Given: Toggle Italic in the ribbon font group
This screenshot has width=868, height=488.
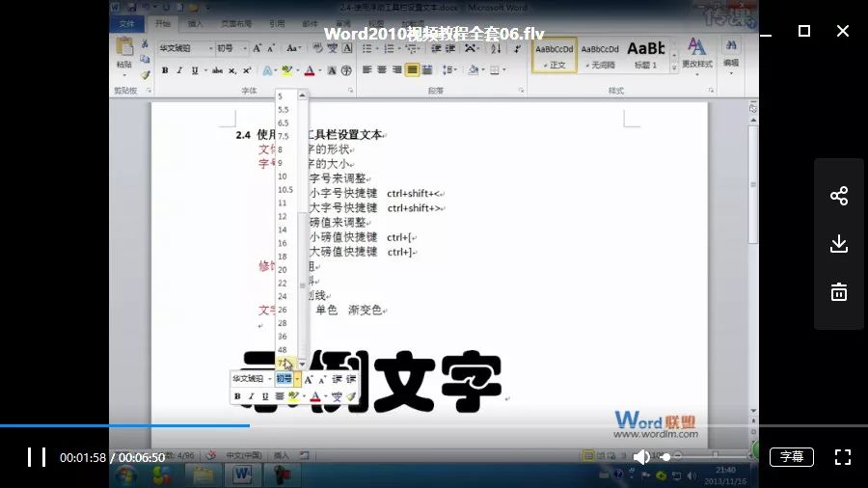Looking at the screenshot, I should (x=179, y=70).
